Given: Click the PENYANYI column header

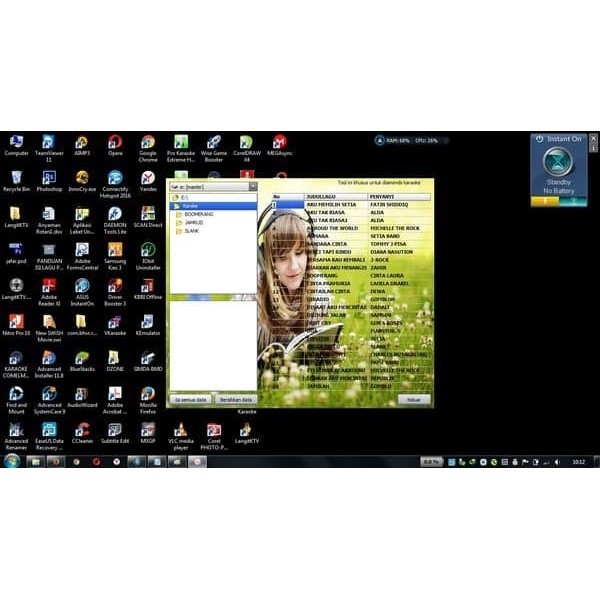Looking at the screenshot, I should pos(399,197).
